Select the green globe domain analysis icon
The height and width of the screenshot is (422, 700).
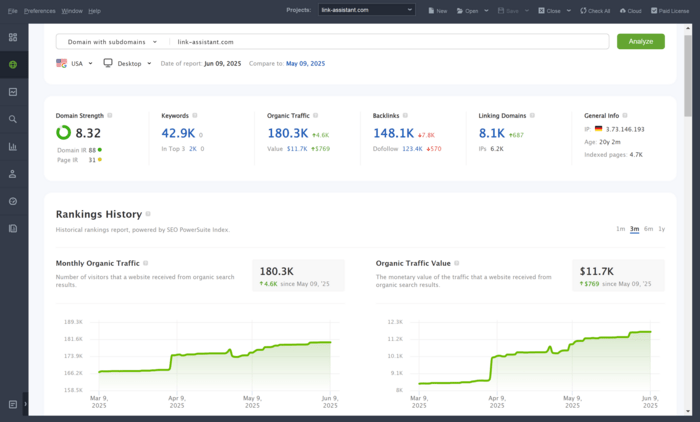point(13,64)
